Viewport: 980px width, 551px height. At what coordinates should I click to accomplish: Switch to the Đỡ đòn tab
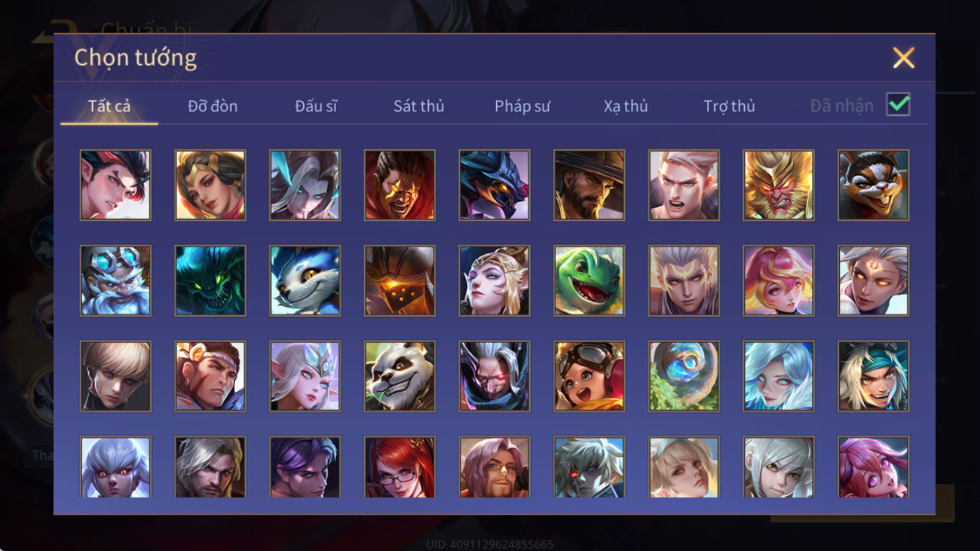213,106
